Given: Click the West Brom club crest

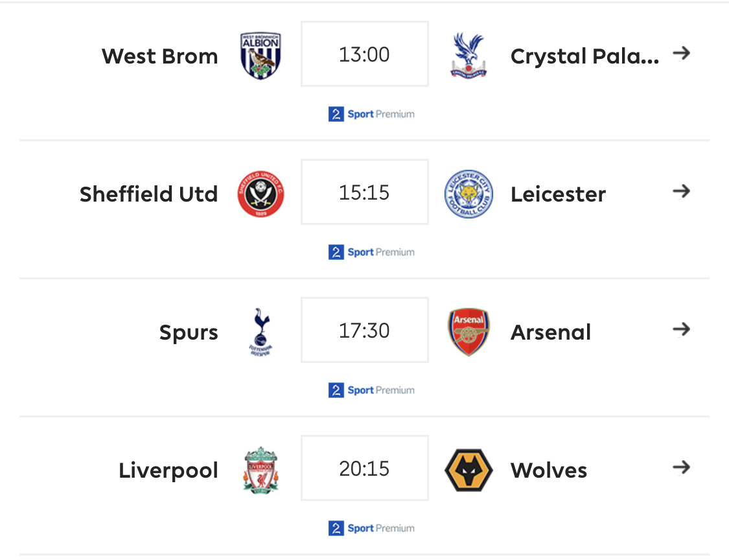Looking at the screenshot, I should point(260,56).
